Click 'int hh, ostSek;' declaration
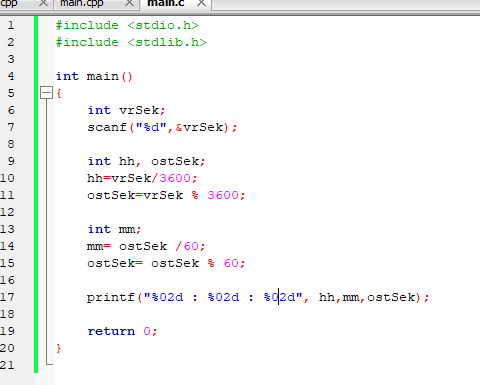 pyautogui.click(x=146, y=161)
